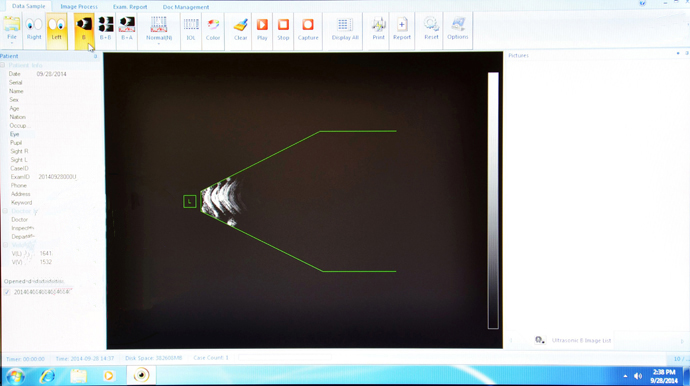Expand the Normal(N) mode dropdown
The width and height of the screenshot is (690, 386).
[159, 31]
